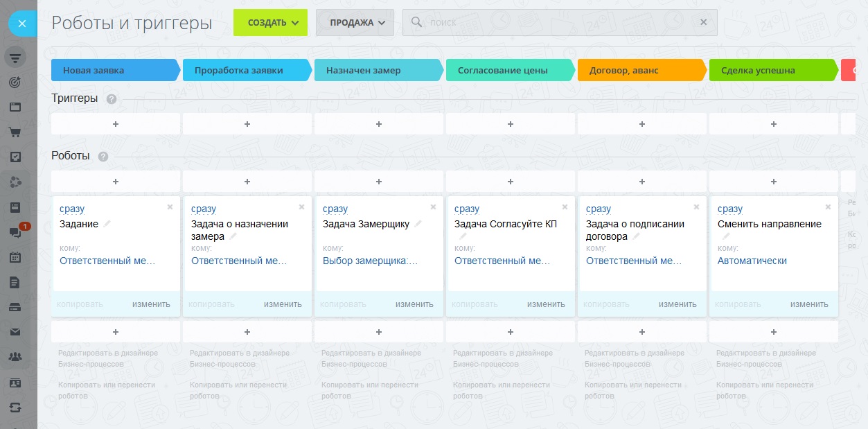
Task: Add a trigger under the Назначен замер stage
Action: point(379,124)
